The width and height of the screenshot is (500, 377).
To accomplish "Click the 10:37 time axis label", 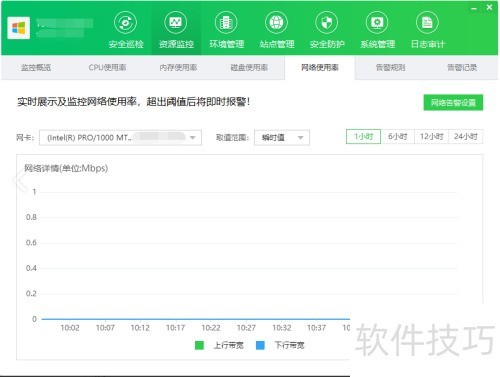I will coord(316,328).
